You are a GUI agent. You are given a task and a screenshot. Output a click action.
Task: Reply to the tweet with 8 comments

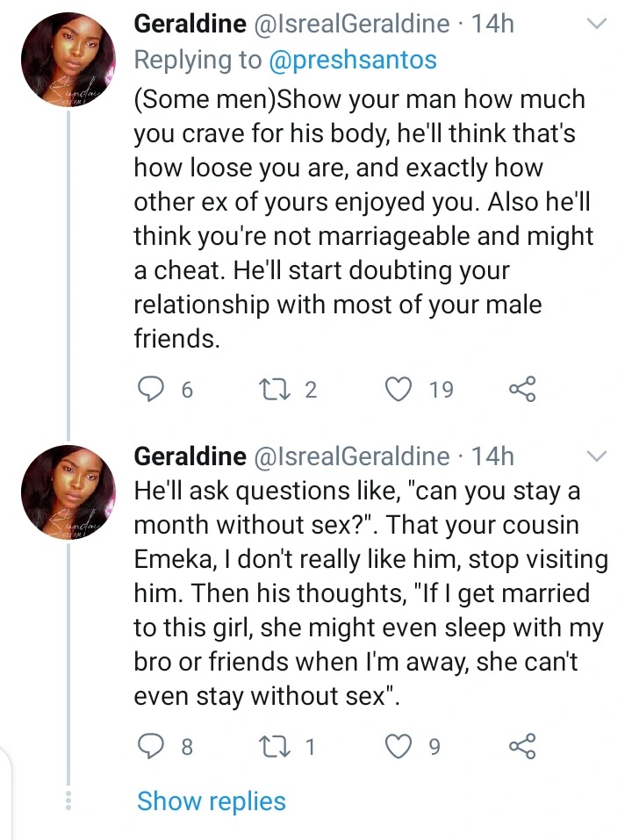(151, 746)
